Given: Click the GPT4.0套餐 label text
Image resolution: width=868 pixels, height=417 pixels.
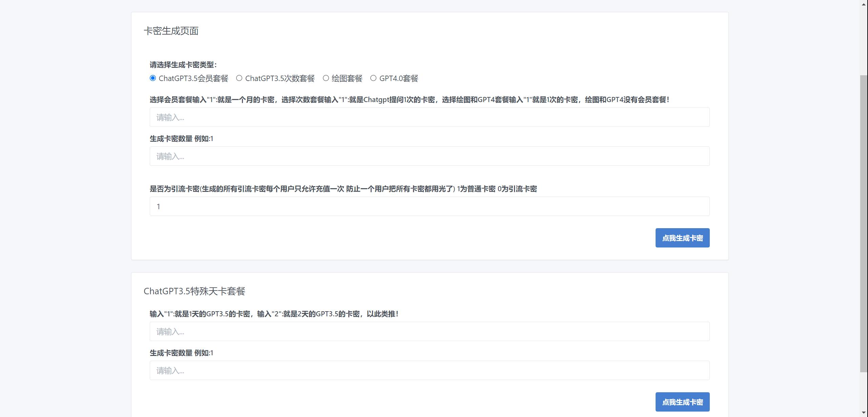Looking at the screenshot, I should [399, 79].
